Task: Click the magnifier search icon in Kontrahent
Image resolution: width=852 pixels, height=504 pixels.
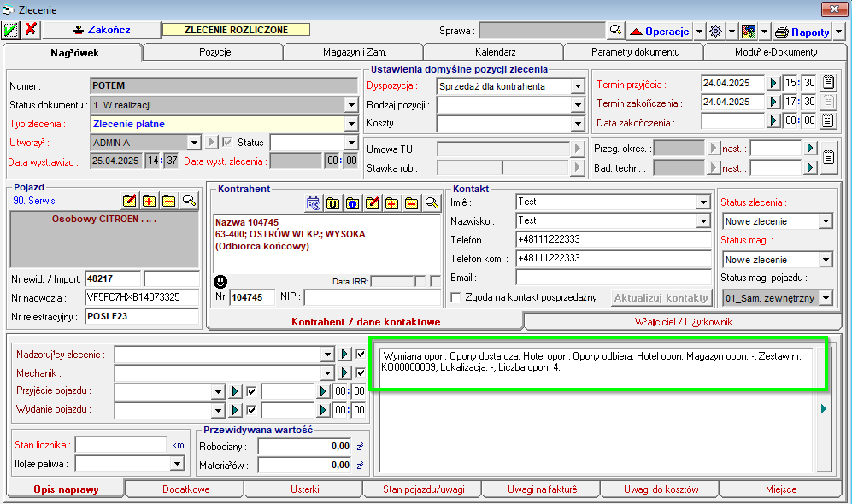Action: 432,203
